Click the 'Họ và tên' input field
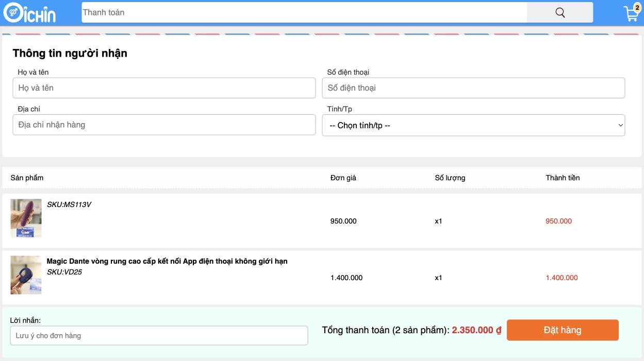The height and width of the screenshot is (361, 644). (x=164, y=88)
